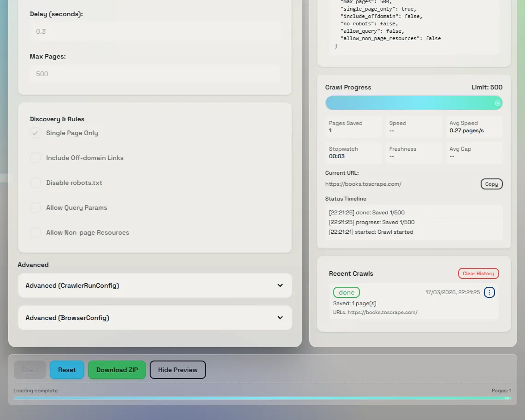The image size is (525, 420).
Task: Click the recent crawl URLs line
Action: pyautogui.click(x=375, y=312)
